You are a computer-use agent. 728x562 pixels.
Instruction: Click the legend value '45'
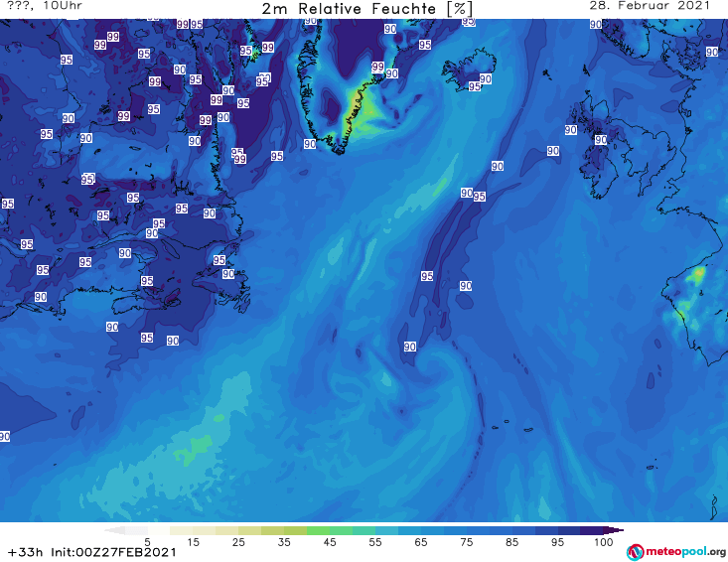point(329,542)
